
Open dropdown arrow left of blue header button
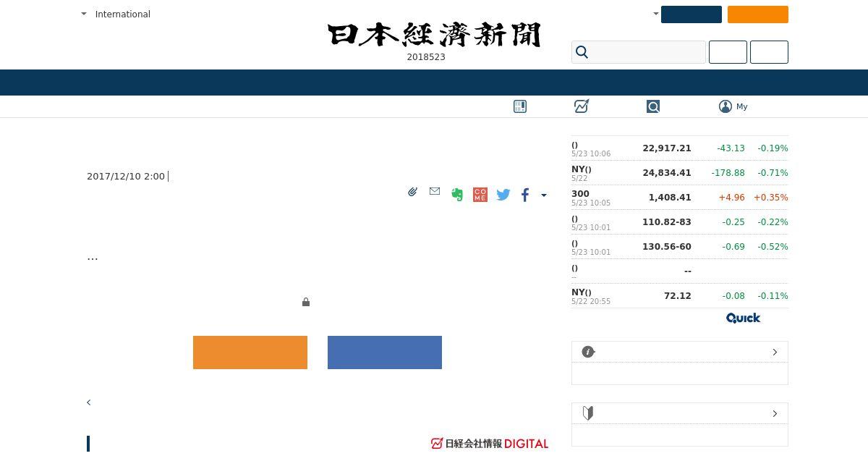(656, 14)
